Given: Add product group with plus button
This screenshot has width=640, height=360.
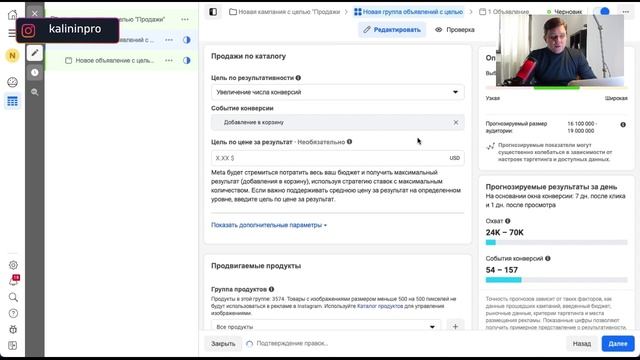Looking at the screenshot, I should [x=455, y=326].
